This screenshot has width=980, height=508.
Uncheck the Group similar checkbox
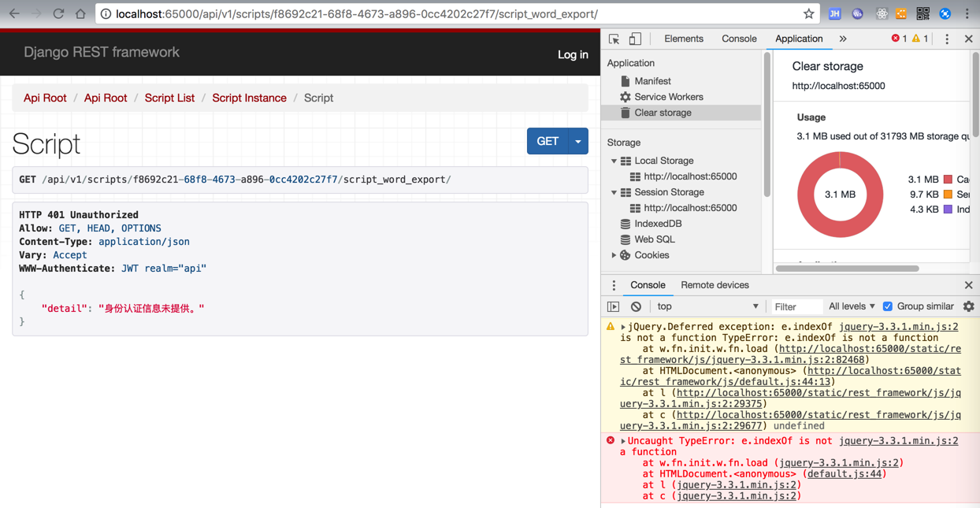(x=888, y=306)
